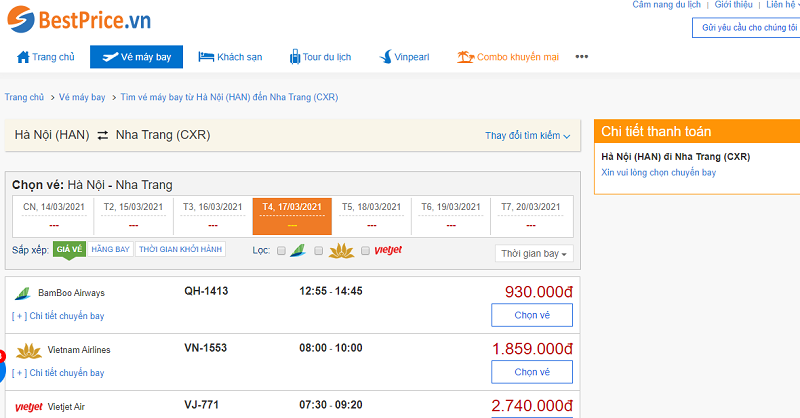This screenshot has height=418, width=800.
Task: Click the bed icon beside Khách sạn
Action: [x=206, y=57]
